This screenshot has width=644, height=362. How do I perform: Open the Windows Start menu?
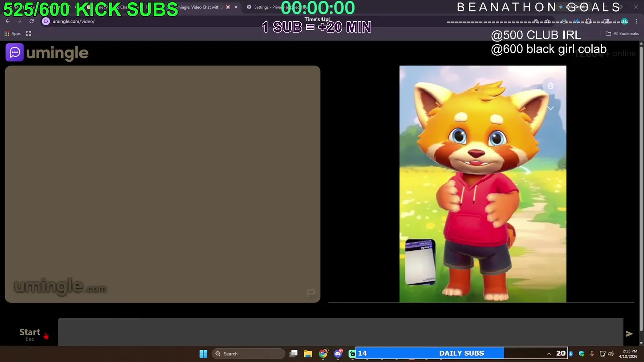tap(203, 354)
